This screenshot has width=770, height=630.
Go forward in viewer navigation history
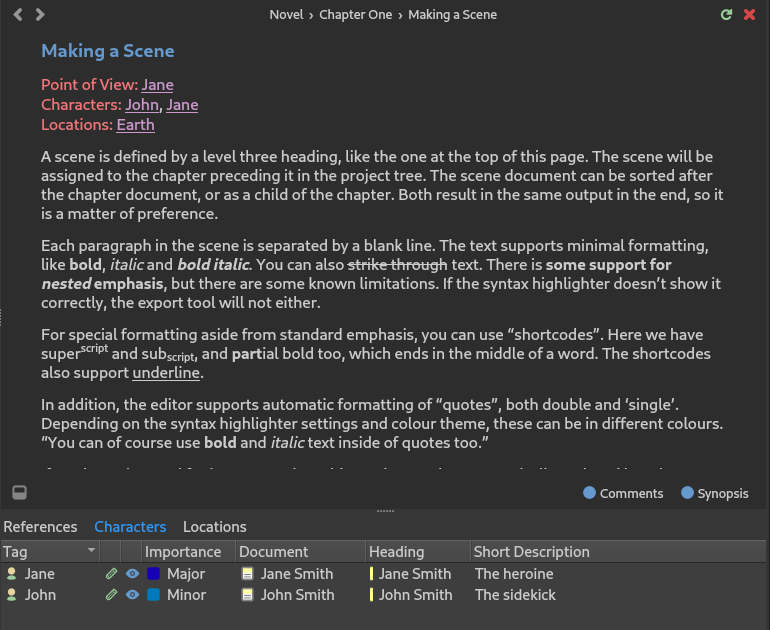[40, 15]
